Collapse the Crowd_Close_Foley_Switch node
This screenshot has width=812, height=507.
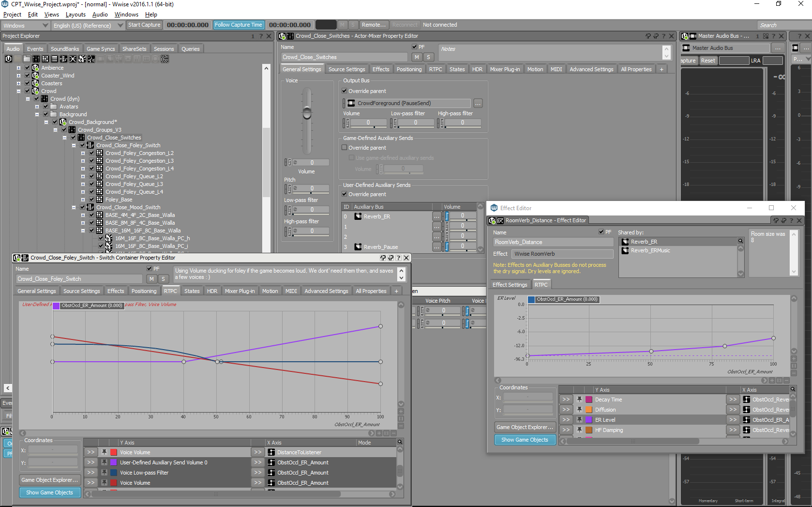[x=74, y=145]
